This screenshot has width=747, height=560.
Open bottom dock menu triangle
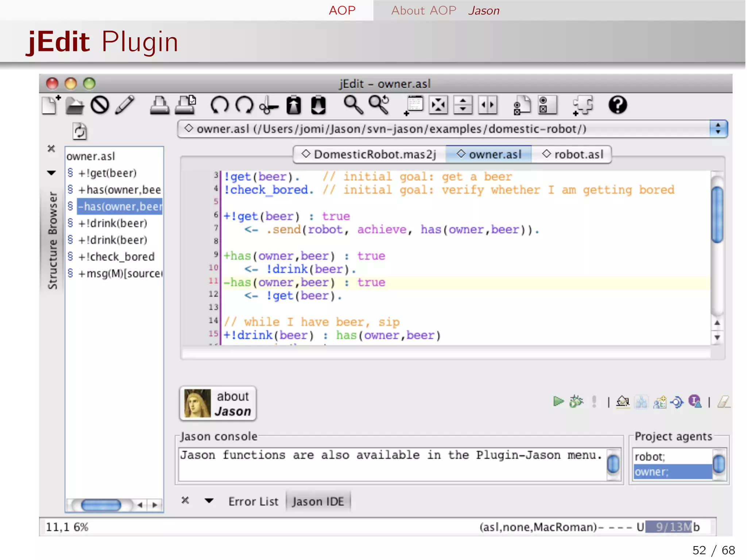209,501
